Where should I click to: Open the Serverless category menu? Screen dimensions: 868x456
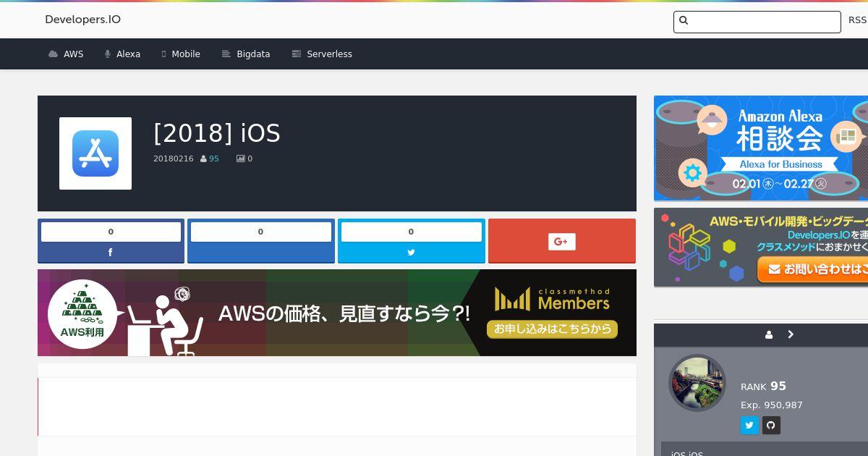[322, 54]
